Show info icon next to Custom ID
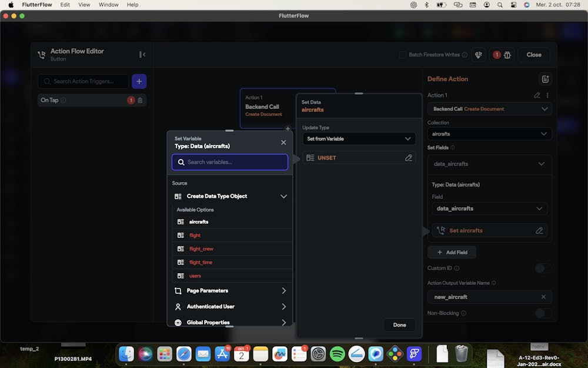Image resolution: width=588 pixels, height=368 pixels. pos(457,268)
